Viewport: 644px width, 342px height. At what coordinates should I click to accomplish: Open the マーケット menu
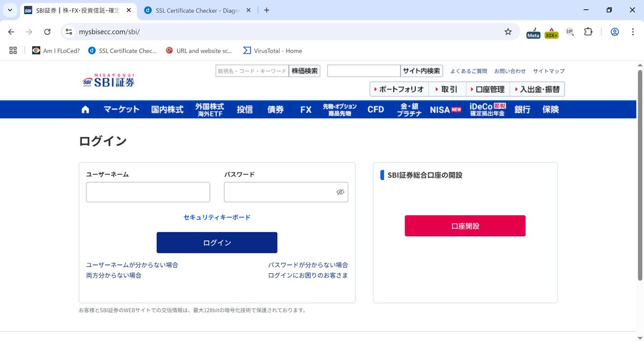121,109
